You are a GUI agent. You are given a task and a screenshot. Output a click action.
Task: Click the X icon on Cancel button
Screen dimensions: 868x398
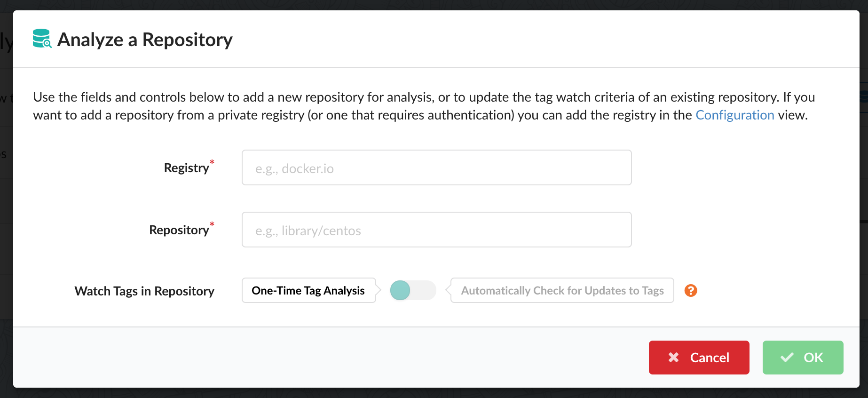pos(673,358)
